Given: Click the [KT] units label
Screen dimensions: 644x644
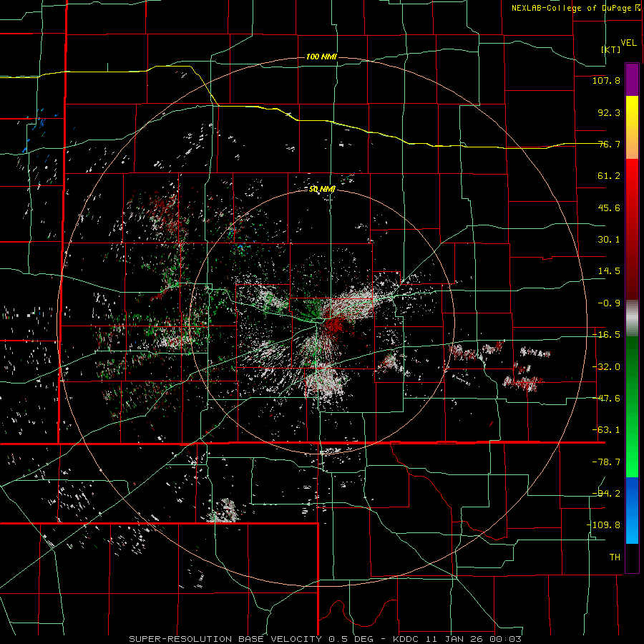Looking at the screenshot, I should pos(611,49).
